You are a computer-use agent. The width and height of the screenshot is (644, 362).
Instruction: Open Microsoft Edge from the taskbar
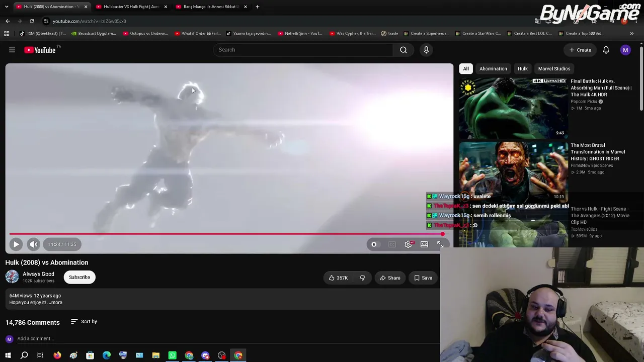[x=107, y=355]
